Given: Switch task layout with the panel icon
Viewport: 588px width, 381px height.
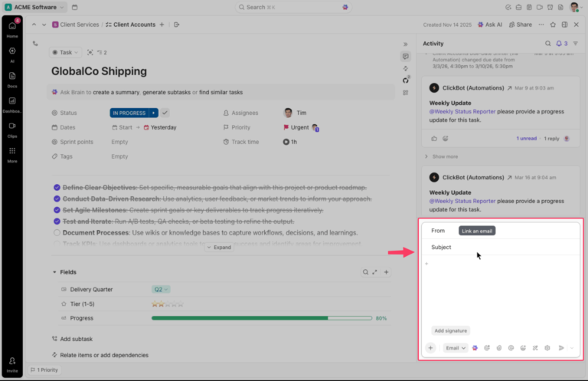Looking at the screenshot, I should (x=564, y=25).
